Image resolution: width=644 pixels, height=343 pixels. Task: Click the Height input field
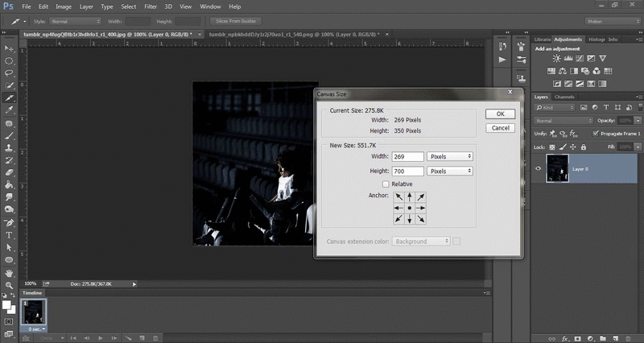pos(408,171)
